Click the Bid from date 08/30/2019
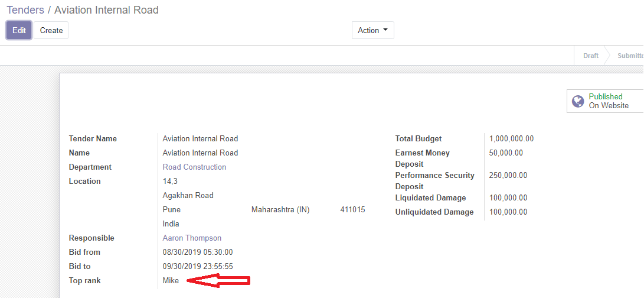The image size is (644, 298). click(198, 252)
